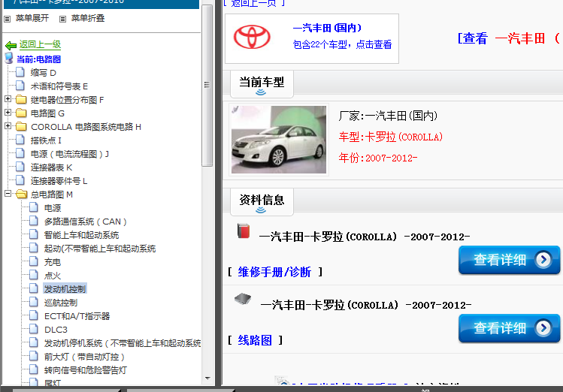Click the folder icon of COROLLA 电路图系统电路 H
The height and width of the screenshot is (392, 563).
pos(21,127)
